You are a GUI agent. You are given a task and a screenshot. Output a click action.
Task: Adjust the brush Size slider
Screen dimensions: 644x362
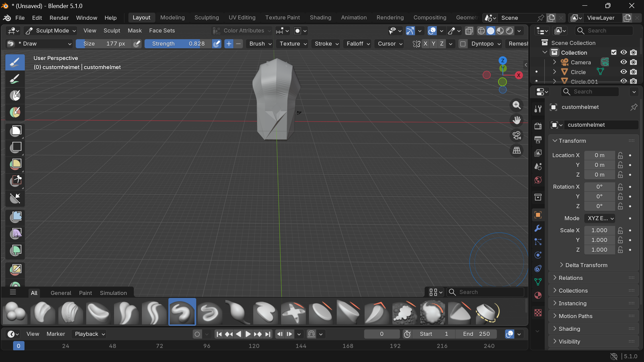pyautogui.click(x=104, y=44)
